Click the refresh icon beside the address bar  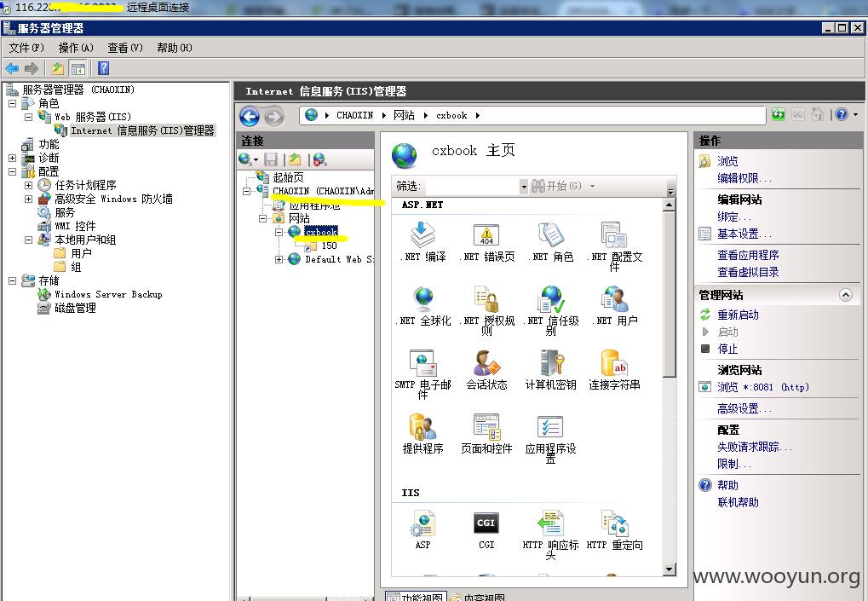click(x=779, y=115)
